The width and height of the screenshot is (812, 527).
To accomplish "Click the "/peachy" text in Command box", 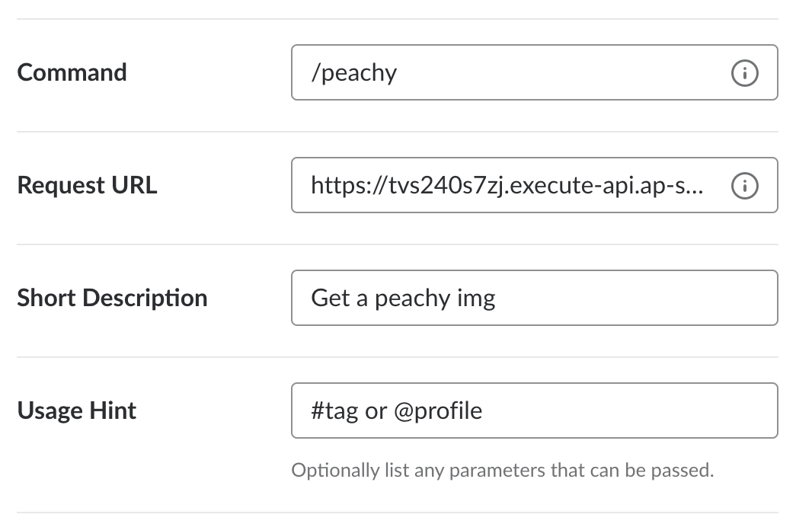I will [x=354, y=74].
